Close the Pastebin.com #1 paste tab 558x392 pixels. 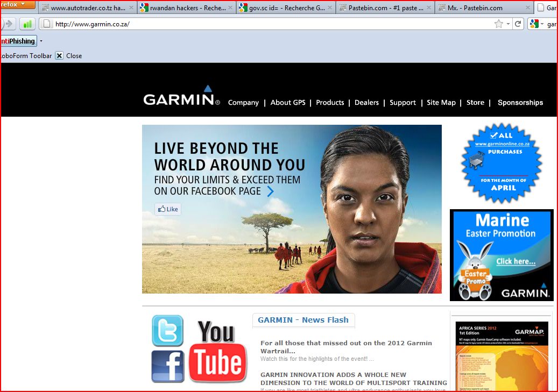pyautogui.click(x=428, y=8)
